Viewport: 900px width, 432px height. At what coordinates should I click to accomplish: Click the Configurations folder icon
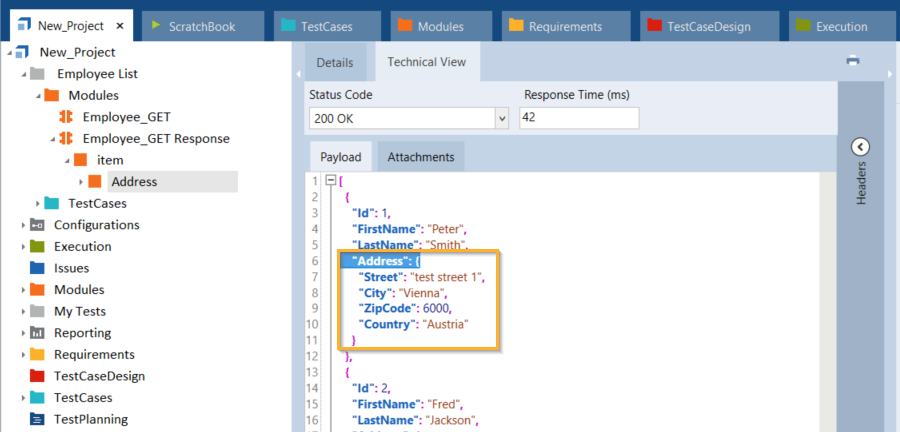click(x=37, y=225)
